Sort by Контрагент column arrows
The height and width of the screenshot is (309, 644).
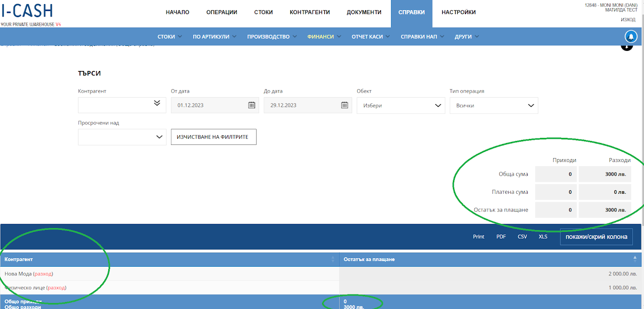tap(333, 259)
